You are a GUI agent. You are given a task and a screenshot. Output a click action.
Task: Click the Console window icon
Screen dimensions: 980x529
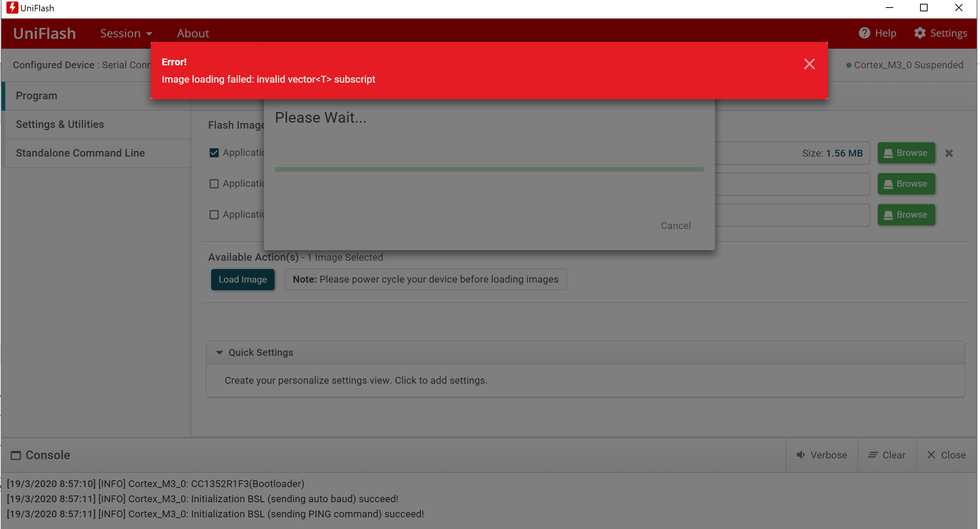tap(15, 455)
